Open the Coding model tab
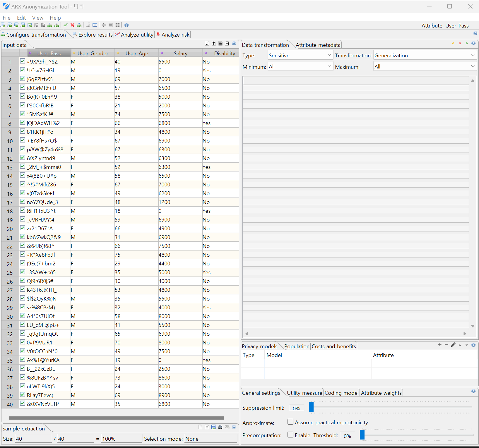 (x=341, y=393)
